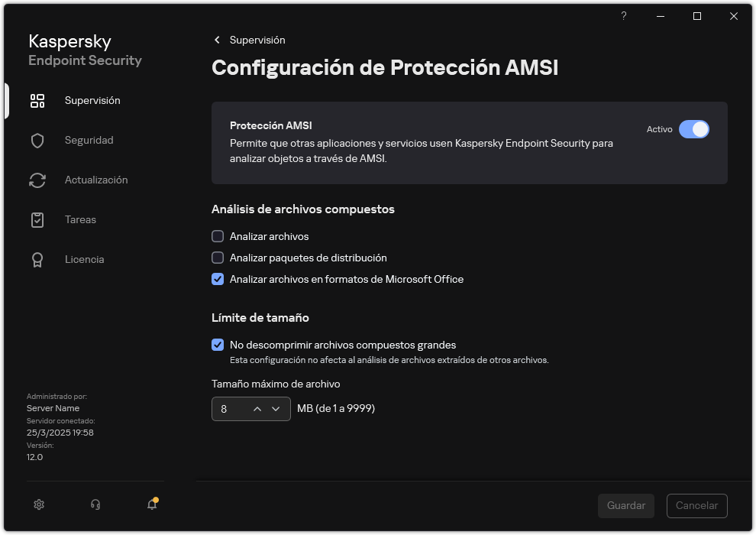Open Tareas using the tasks icon

tap(37, 219)
